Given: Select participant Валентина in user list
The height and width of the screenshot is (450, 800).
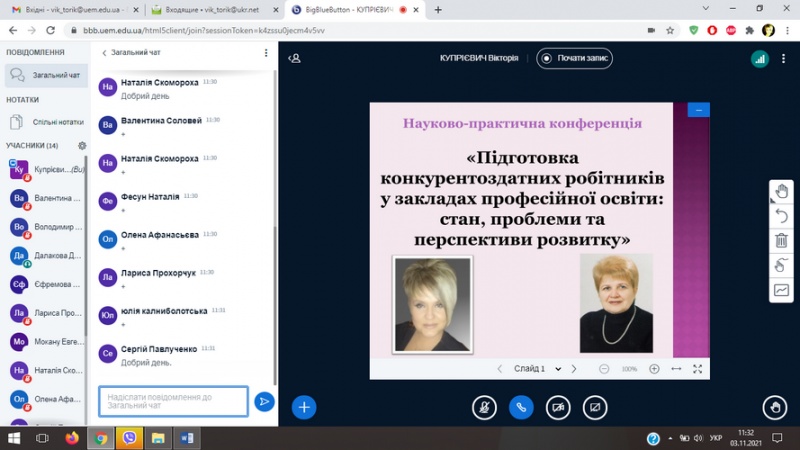Looking at the screenshot, I should pyautogui.click(x=46, y=198).
